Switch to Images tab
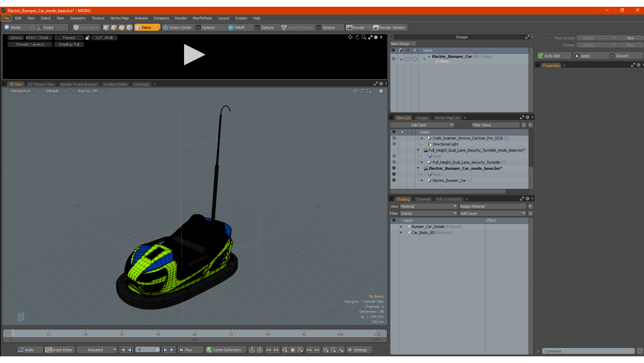The height and width of the screenshot is (363, 644). [x=422, y=118]
